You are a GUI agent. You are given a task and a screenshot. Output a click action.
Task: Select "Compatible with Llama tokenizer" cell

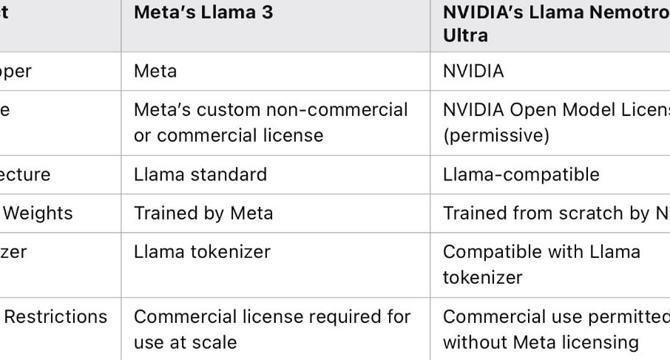(550, 265)
